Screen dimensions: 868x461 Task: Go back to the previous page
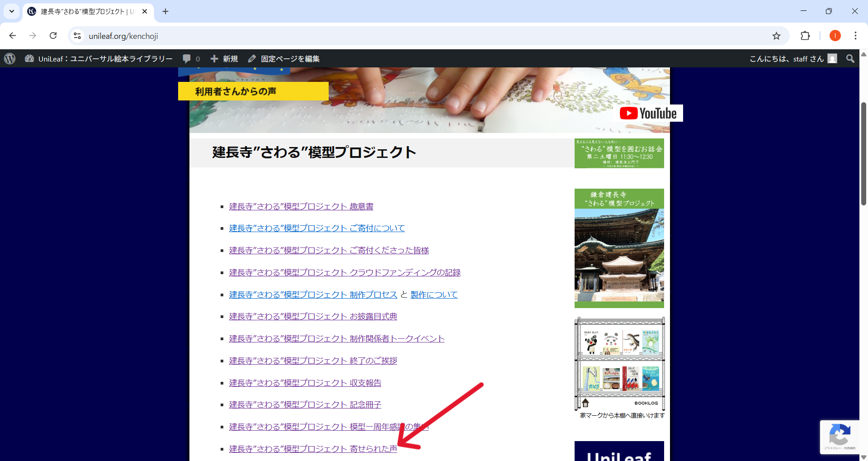(13, 36)
